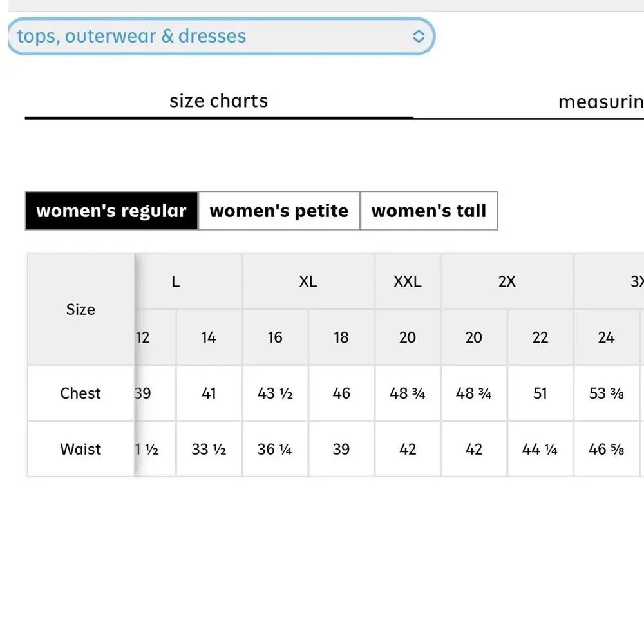Select the Waist row label

click(80, 449)
